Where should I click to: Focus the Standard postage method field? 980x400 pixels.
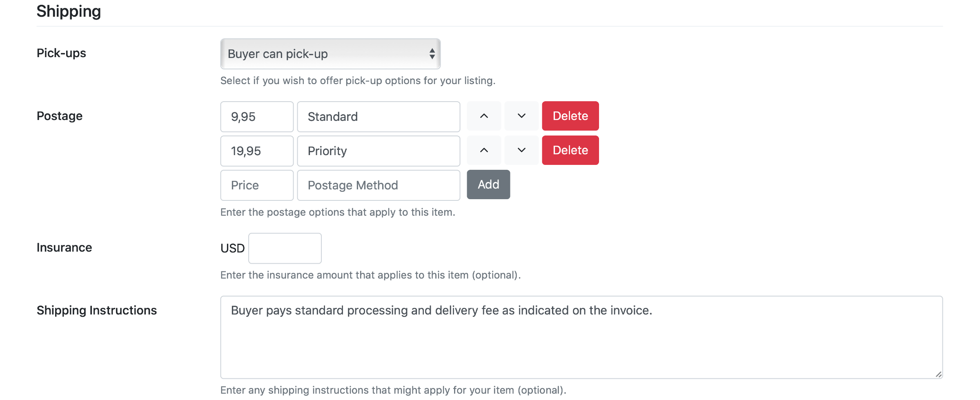(379, 117)
